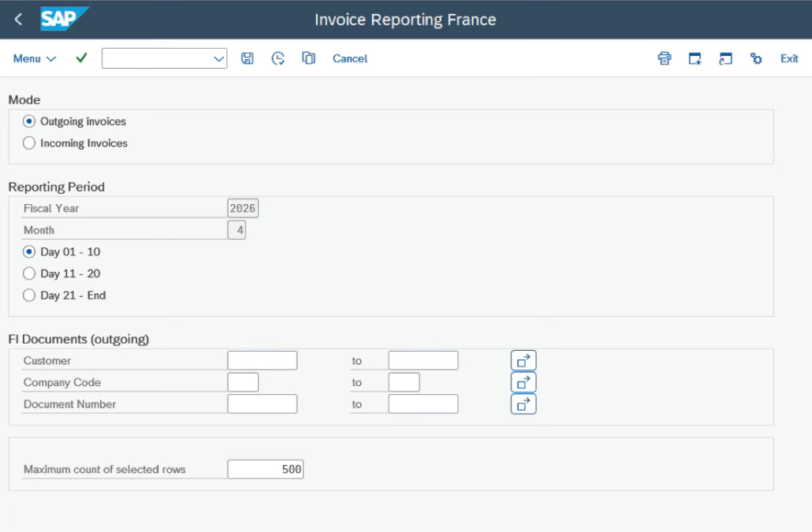Open multiple selection for Company Code
Viewport: 812px width, 532px height.
(523, 382)
